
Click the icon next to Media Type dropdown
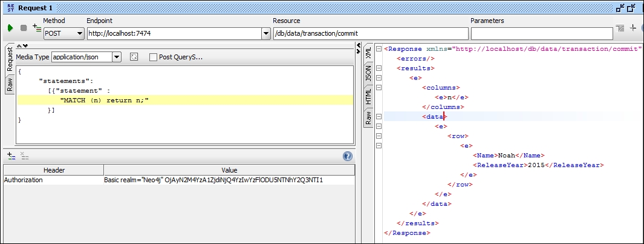(x=134, y=57)
